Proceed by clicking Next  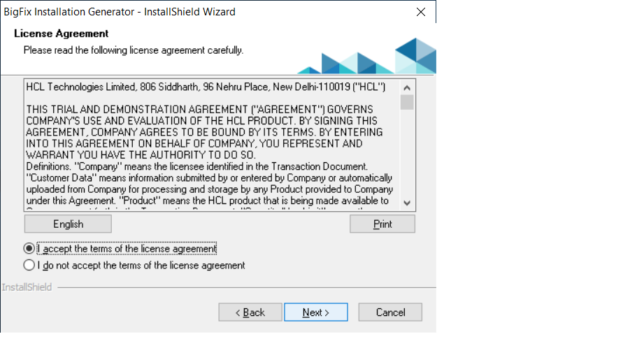point(315,312)
